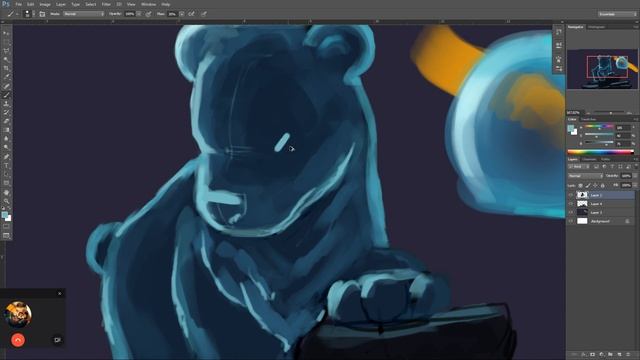Hide Layer 4 with its eye icon

coord(571,204)
